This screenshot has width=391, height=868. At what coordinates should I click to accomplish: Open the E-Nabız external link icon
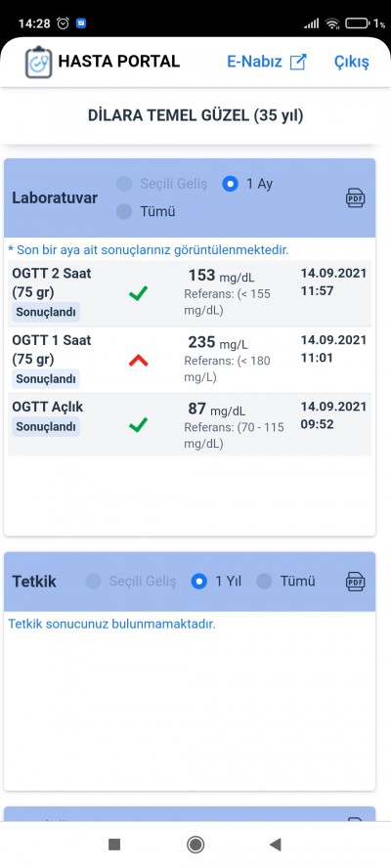298,62
